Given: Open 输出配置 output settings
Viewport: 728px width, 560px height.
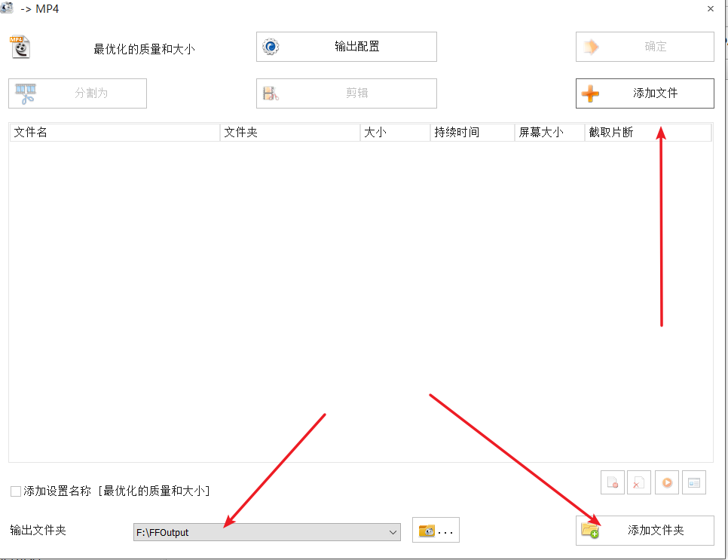Looking at the screenshot, I should (x=346, y=47).
